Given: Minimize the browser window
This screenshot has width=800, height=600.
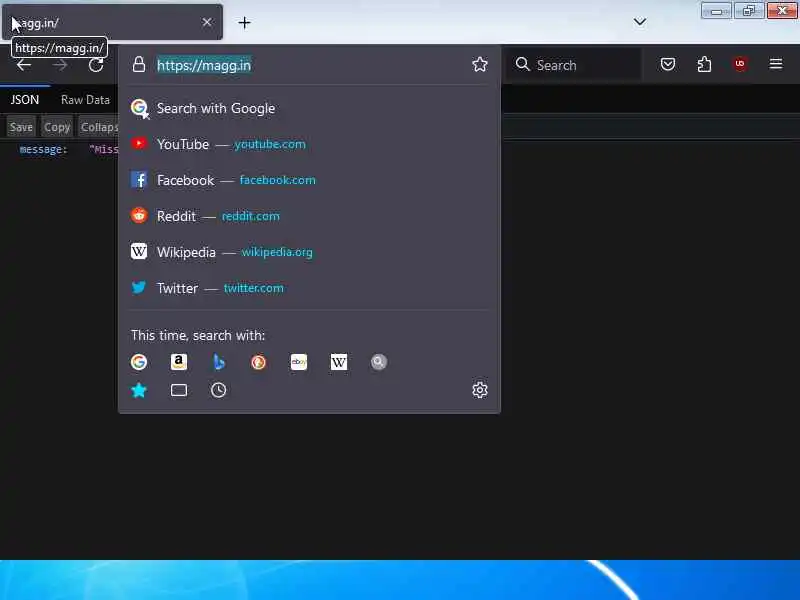Looking at the screenshot, I should tap(716, 10).
